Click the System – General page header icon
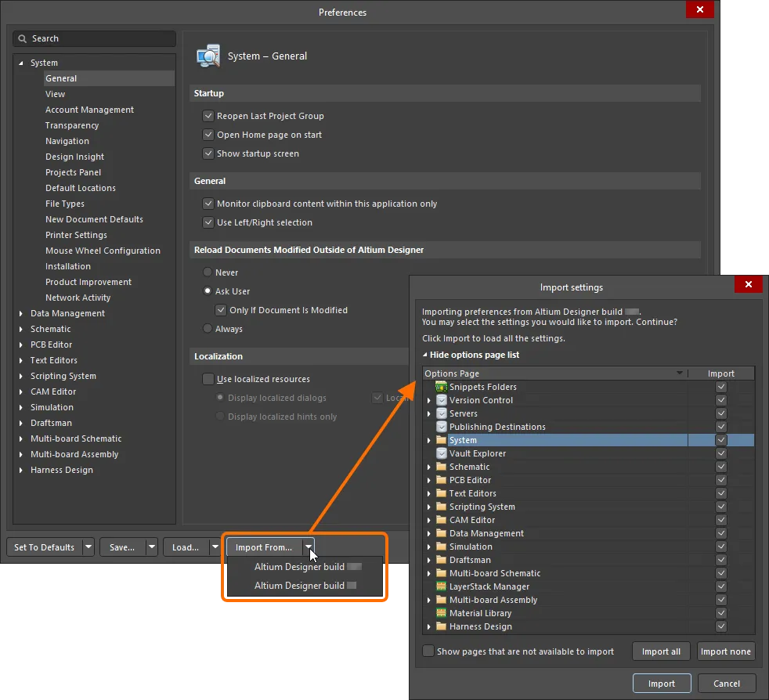 tap(208, 56)
